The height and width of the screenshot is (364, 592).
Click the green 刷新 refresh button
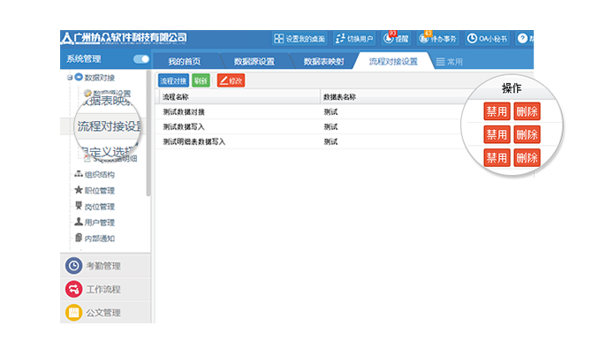click(201, 80)
